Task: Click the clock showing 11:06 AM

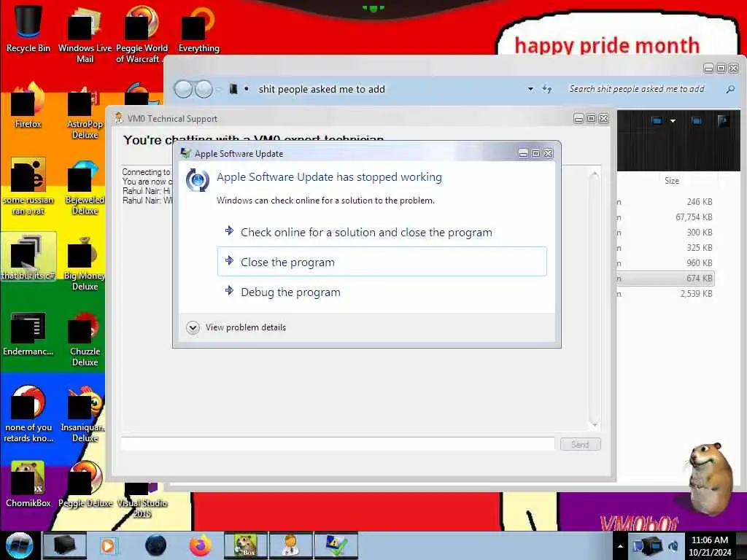Action: (x=709, y=546)
